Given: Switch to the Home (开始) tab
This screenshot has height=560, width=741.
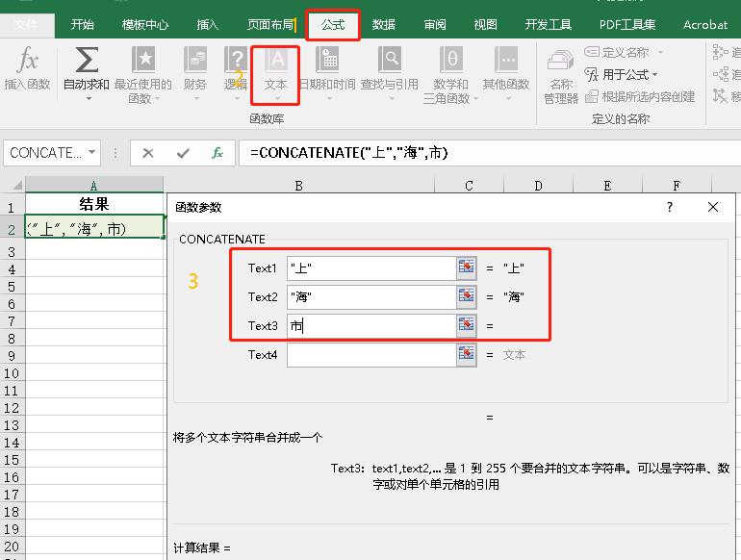Looking at the screenshot, I should point(82,25).
